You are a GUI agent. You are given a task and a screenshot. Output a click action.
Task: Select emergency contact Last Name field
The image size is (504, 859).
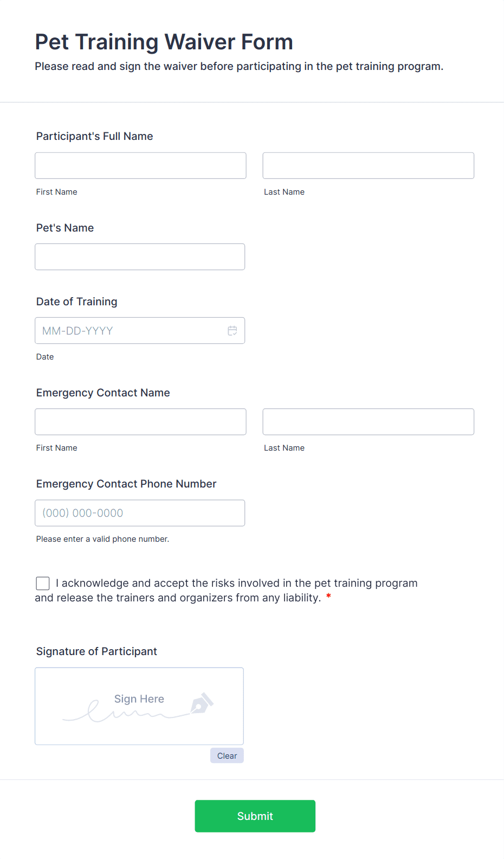tap(369, 422)
